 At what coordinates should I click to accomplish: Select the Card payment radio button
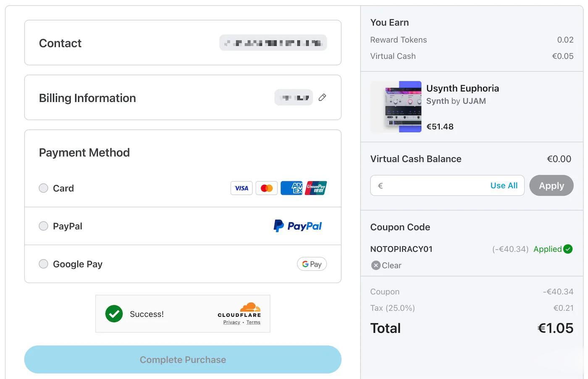pyautogui.click(x=43, y=188)
